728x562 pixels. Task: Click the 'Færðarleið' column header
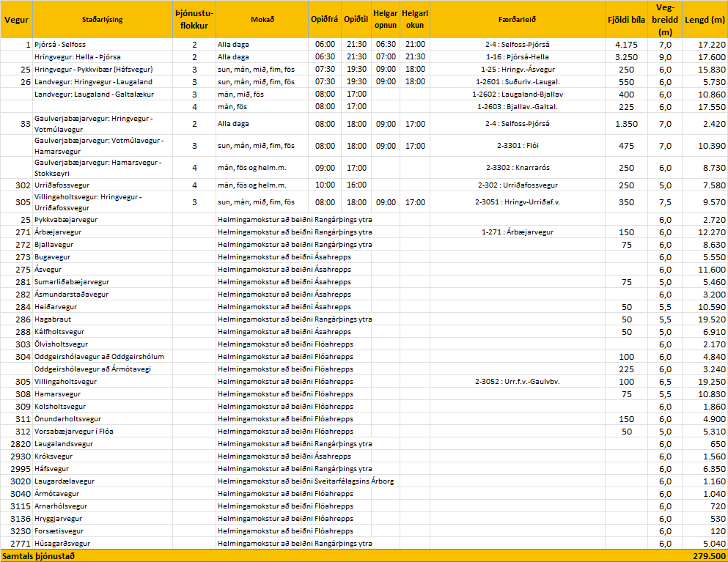[517, 20]
